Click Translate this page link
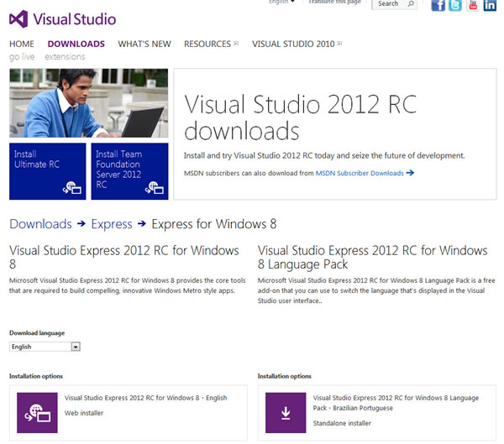Image resolution: width=504 pixels, height=444 pixels. click(x=334, y=2)
